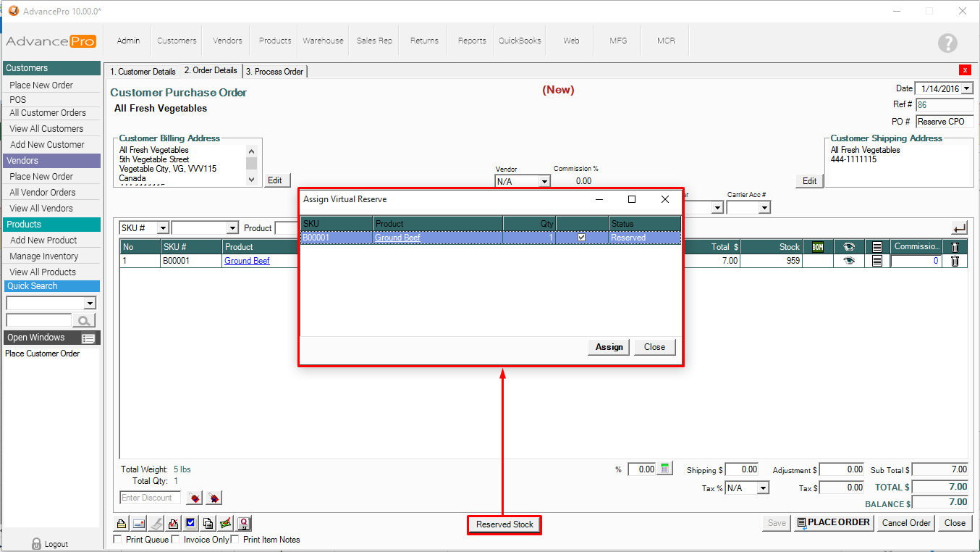Enable the Print Queue checkbox
Screen dimensions: 980x552
[119, 539]
